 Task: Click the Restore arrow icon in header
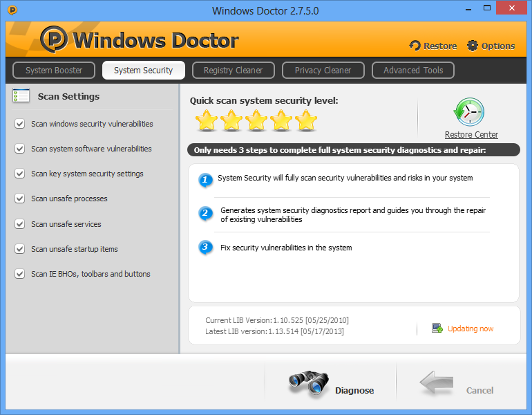pos(415,46)
